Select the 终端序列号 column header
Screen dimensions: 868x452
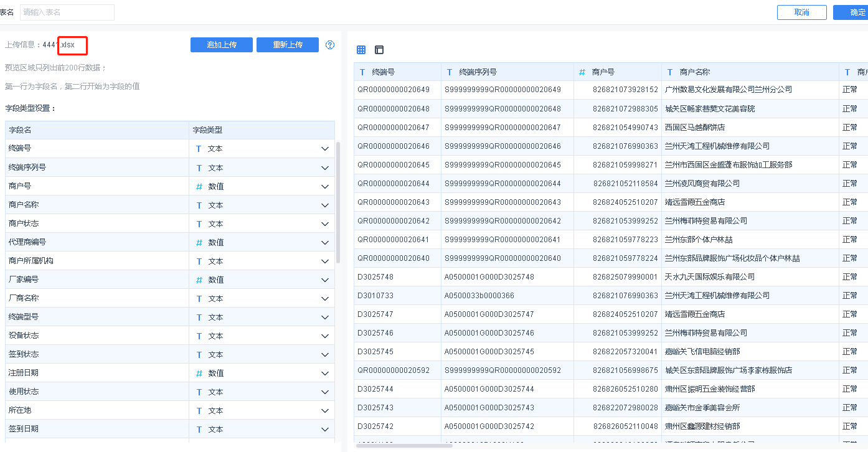[x=507, y=72]
